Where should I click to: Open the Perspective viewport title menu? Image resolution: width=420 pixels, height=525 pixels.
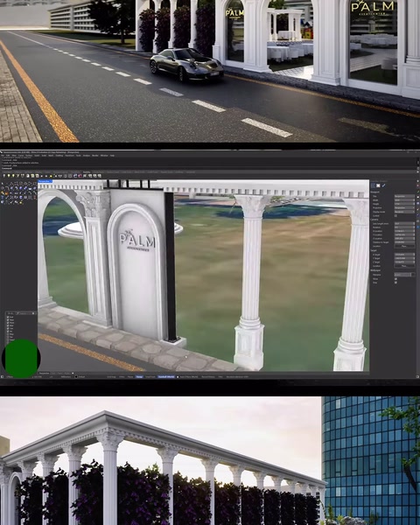45,181
